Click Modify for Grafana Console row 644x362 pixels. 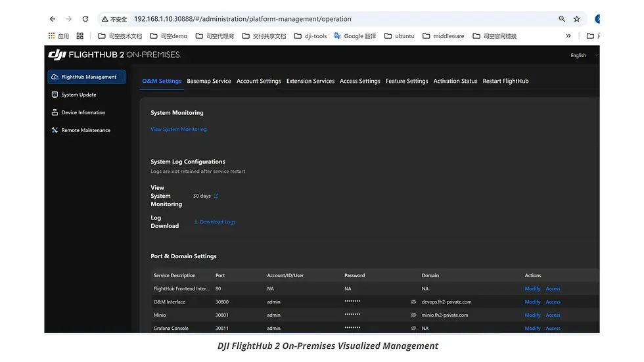click(532, 328)
